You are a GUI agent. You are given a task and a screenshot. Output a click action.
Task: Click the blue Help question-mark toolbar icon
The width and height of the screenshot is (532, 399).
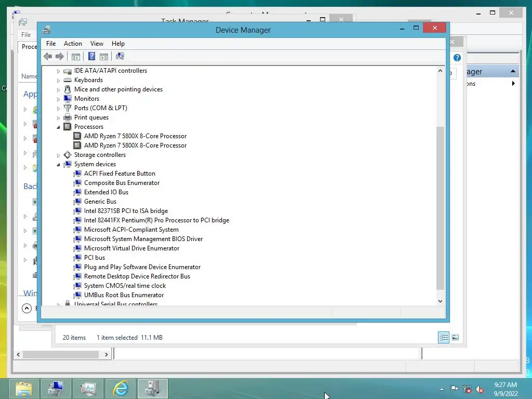click(x=91, y=56)
